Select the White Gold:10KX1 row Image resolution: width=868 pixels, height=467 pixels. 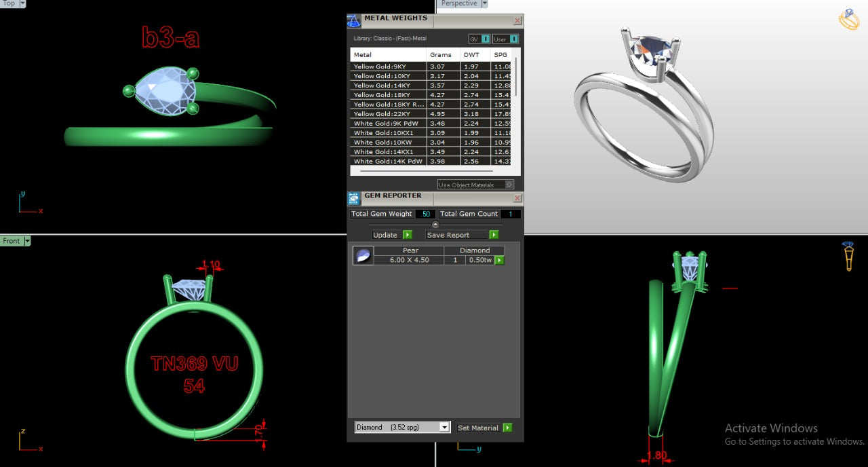(432, 133)
